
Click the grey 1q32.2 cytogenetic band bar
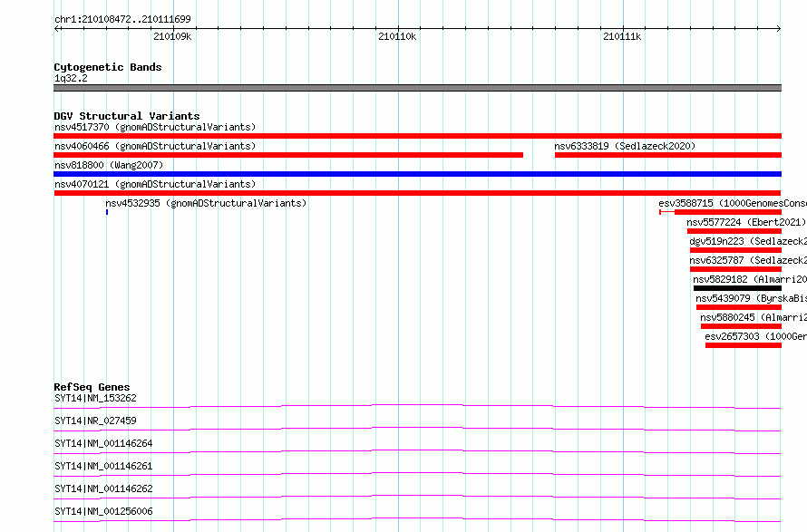pyautogui.click(x=417, y=88)
